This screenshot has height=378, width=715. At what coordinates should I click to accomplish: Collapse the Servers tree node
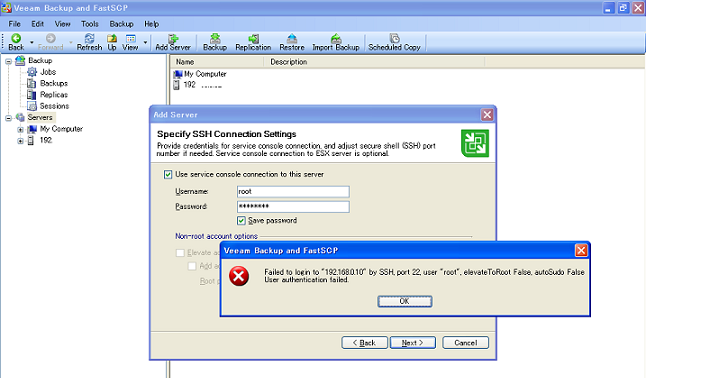(x=9, y=118)
